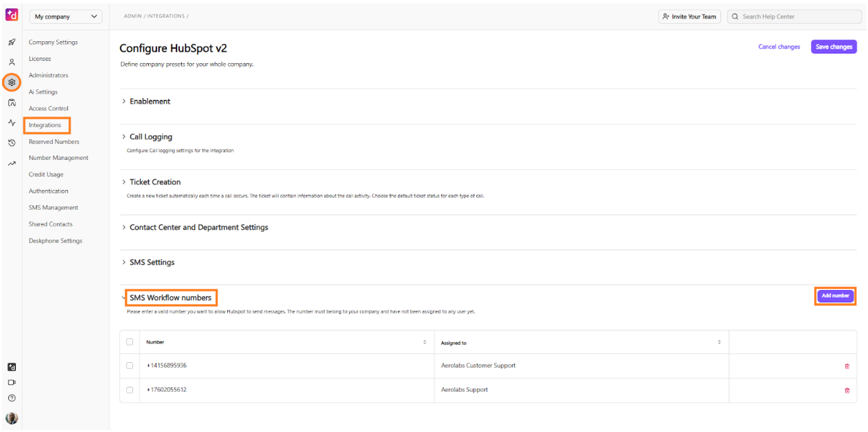
Task: Open the rocket icon in sidebar
Action: [x=12, y=43]
